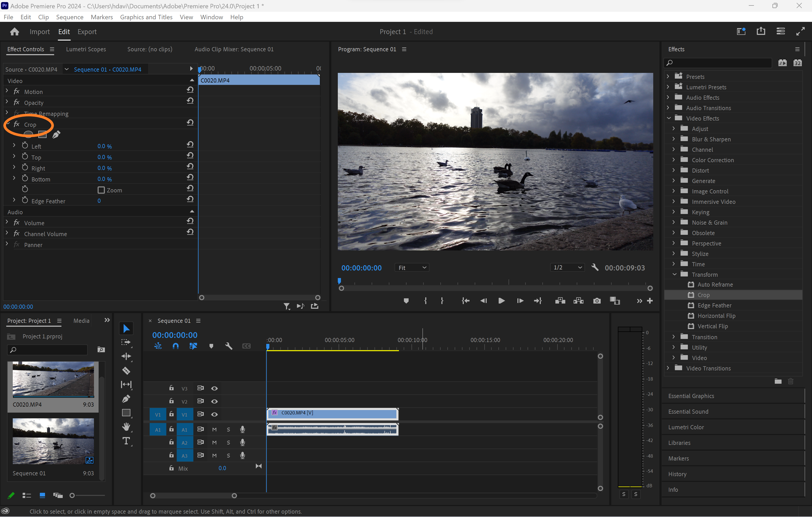
Task: Click the Import workspace button
Action: (x=40, y=32)
